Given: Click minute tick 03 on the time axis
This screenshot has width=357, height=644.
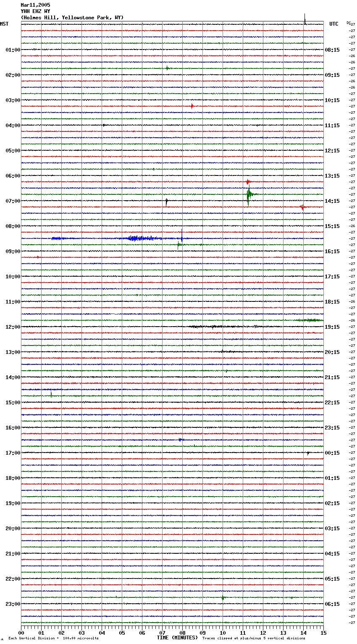Looking at the screenshot, I should coord(81,633).
